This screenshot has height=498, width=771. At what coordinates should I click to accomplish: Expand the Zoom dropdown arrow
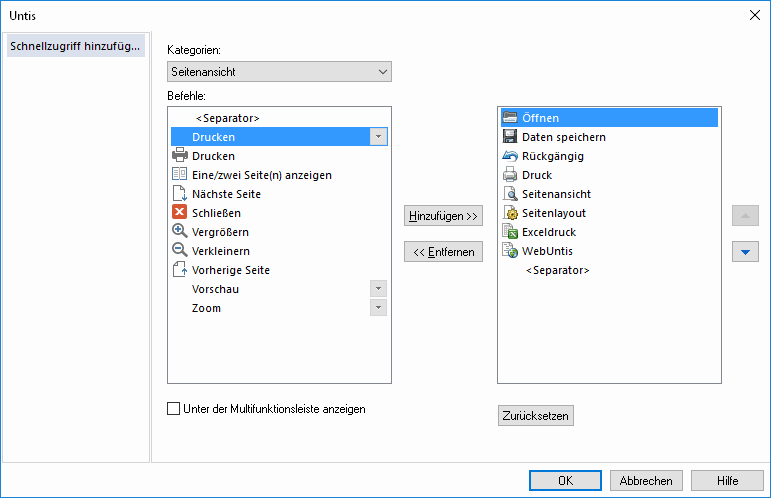coord(378,308)
